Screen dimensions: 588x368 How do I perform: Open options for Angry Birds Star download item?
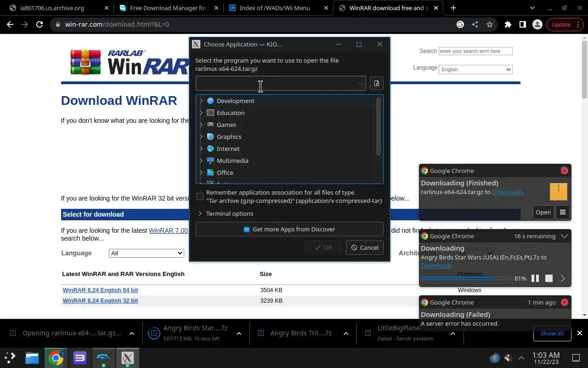pos(239,333)
